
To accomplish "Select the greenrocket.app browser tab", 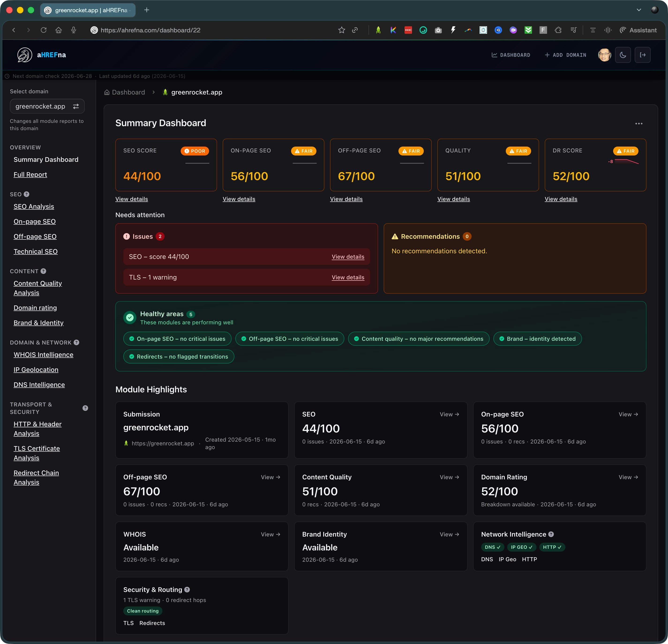I will 88,10.
